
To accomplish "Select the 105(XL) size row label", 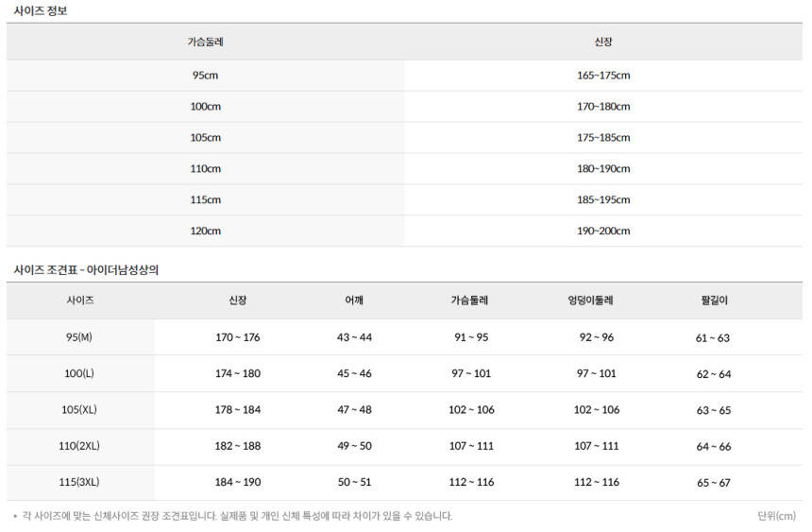I will 79,410.
